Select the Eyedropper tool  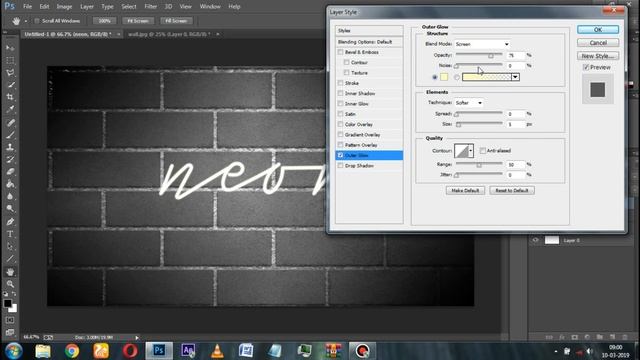[x=10, y=109]
